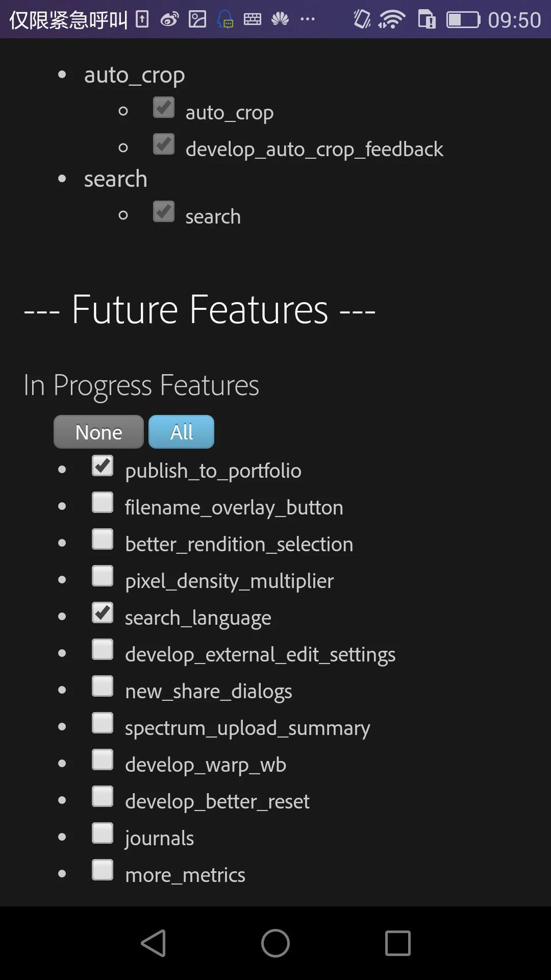Disable the search_language checkbox

click(103, 612)
